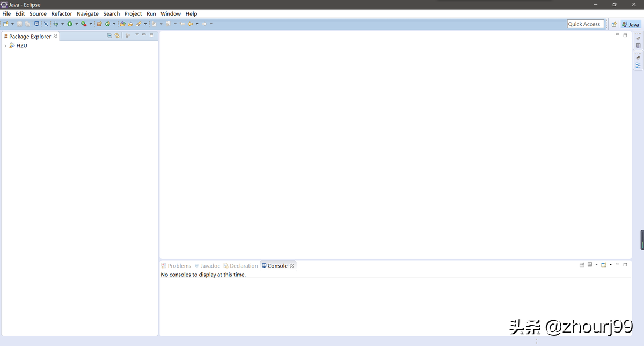
Task: Click the Save All icon
Action: coord(27,24)
